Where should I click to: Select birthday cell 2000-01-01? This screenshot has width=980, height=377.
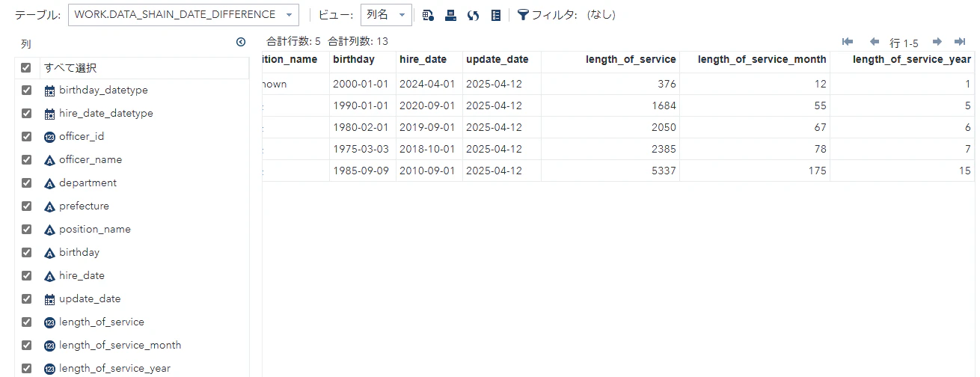pos(363,85)
